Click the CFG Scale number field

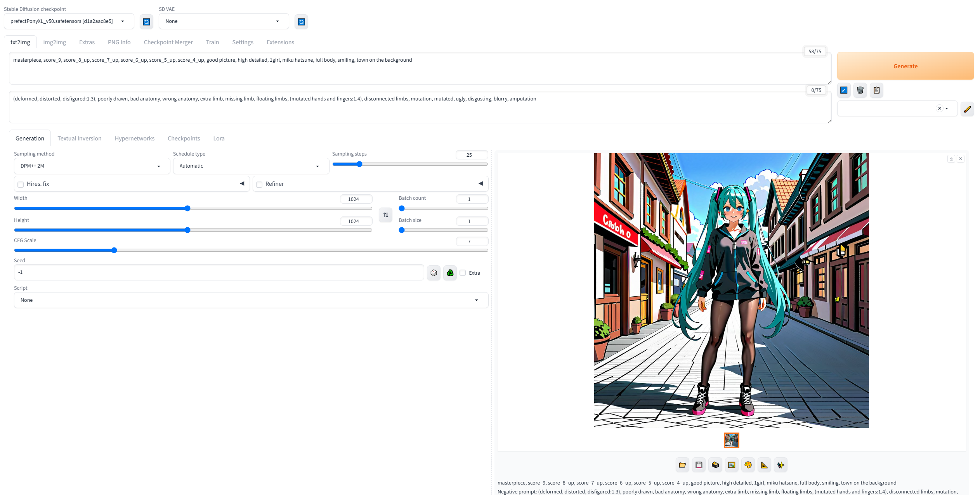tap(472, 241)
